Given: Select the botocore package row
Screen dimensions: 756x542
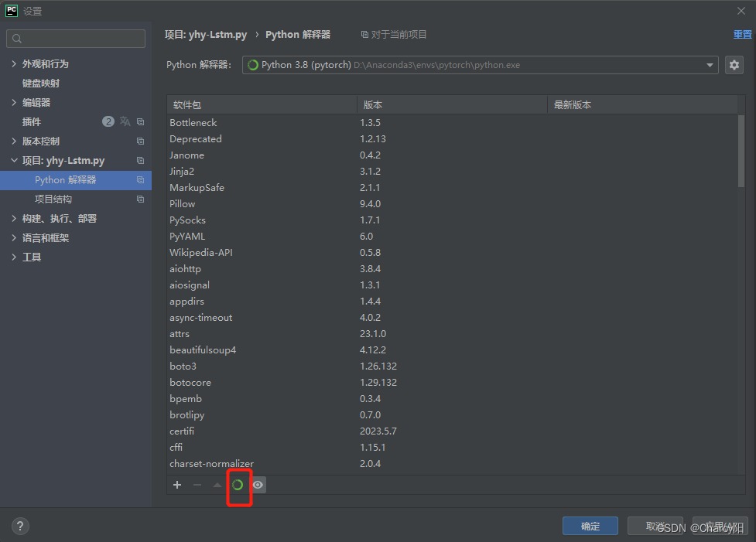Looking at the screenshot, I should click(452, 383).
